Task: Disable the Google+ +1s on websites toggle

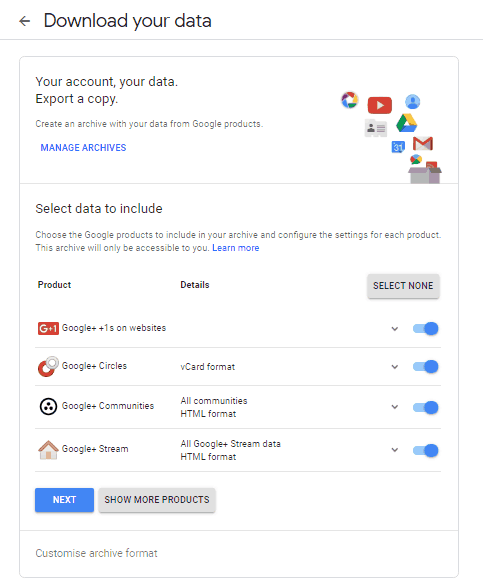Action: [426, 328]
